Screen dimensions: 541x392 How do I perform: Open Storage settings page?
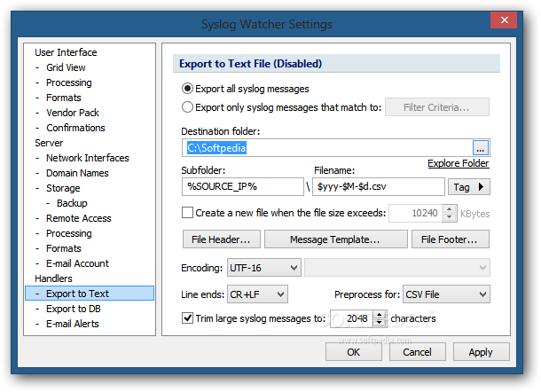63,188
